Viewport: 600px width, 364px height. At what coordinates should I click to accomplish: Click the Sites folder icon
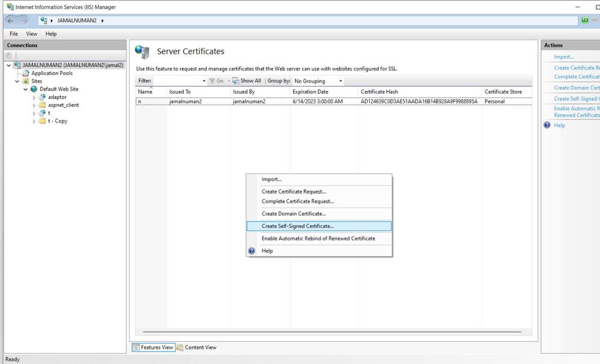click(x=26, y=81)
